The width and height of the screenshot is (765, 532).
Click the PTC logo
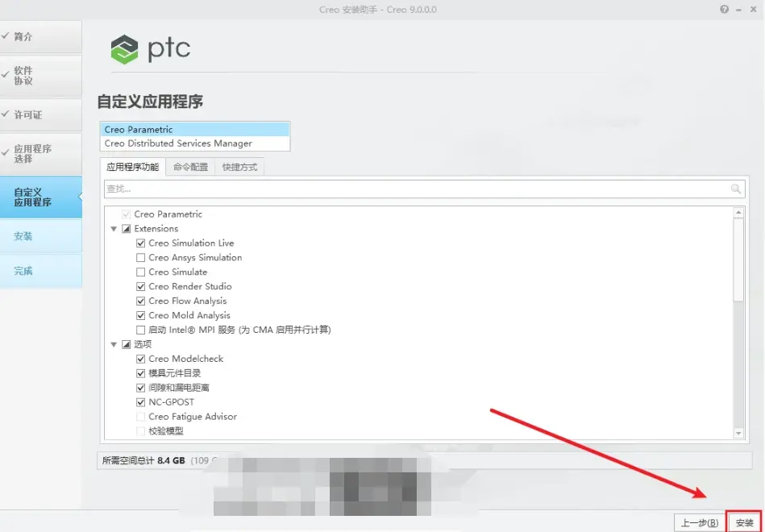pos(150,49)
